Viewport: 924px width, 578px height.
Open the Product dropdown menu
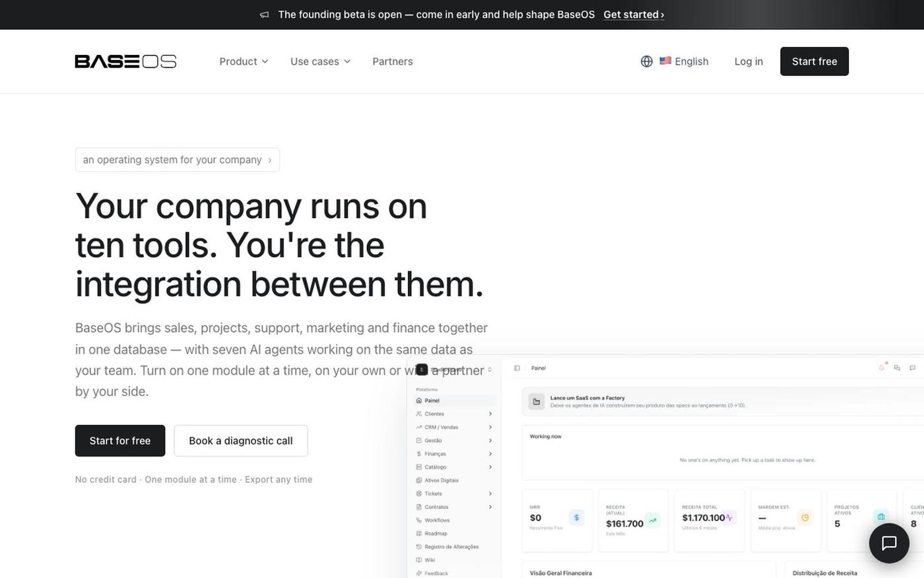coord(244,61)
